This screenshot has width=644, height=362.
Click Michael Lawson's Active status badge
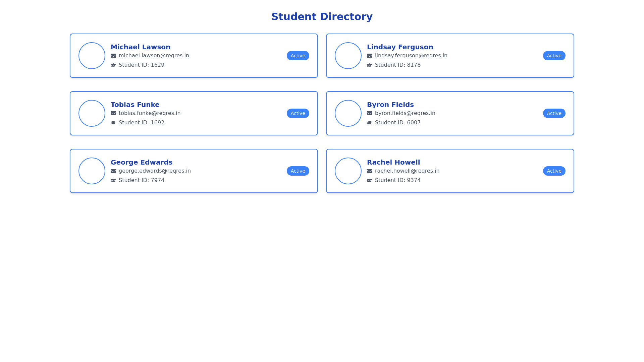(x=298, y=56)
